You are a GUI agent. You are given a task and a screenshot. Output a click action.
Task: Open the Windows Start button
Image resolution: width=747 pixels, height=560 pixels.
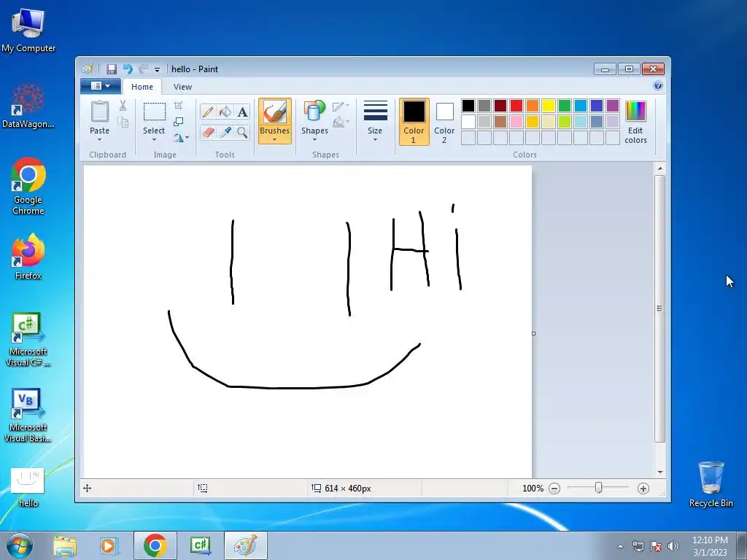pyautogui.click(x=20, y=545)
